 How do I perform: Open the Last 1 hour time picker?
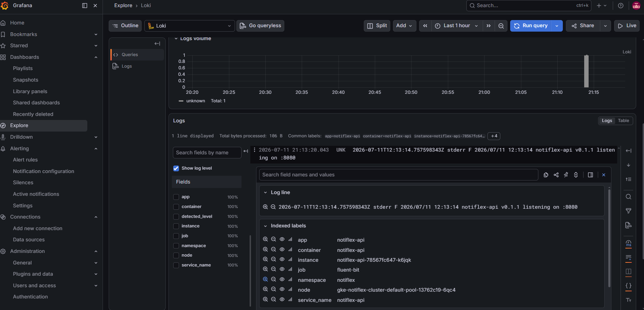457,26
